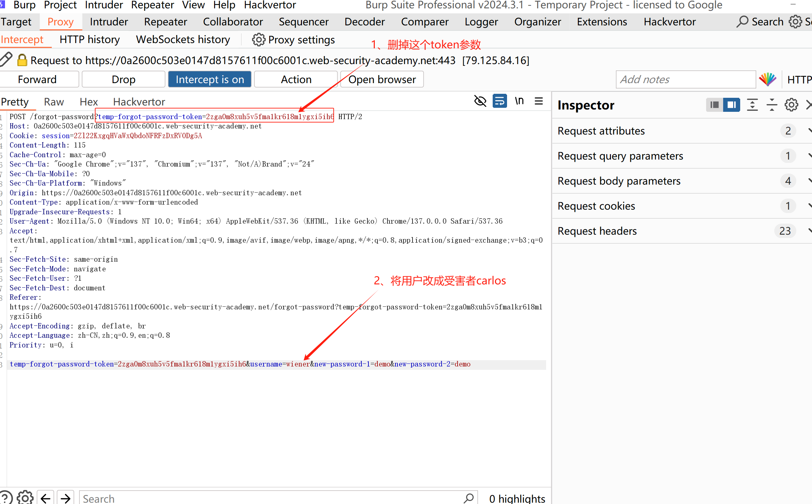812x504 pixels.
Task: Switch to the Repeater tab
Action: point(165,22)
